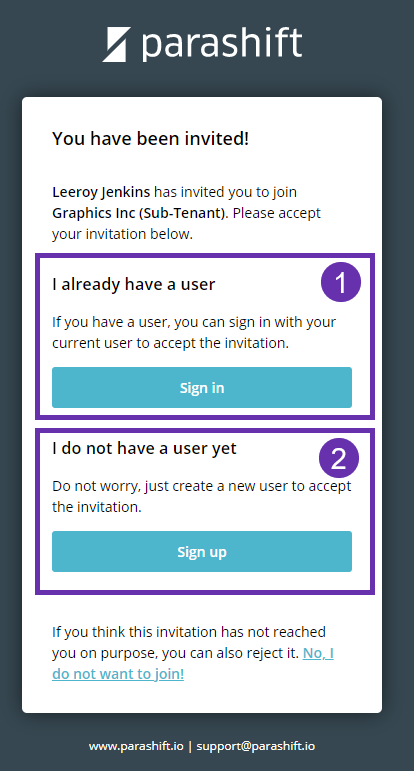Click the Sign up button
414x771 pixels.
tap(202, 551)
